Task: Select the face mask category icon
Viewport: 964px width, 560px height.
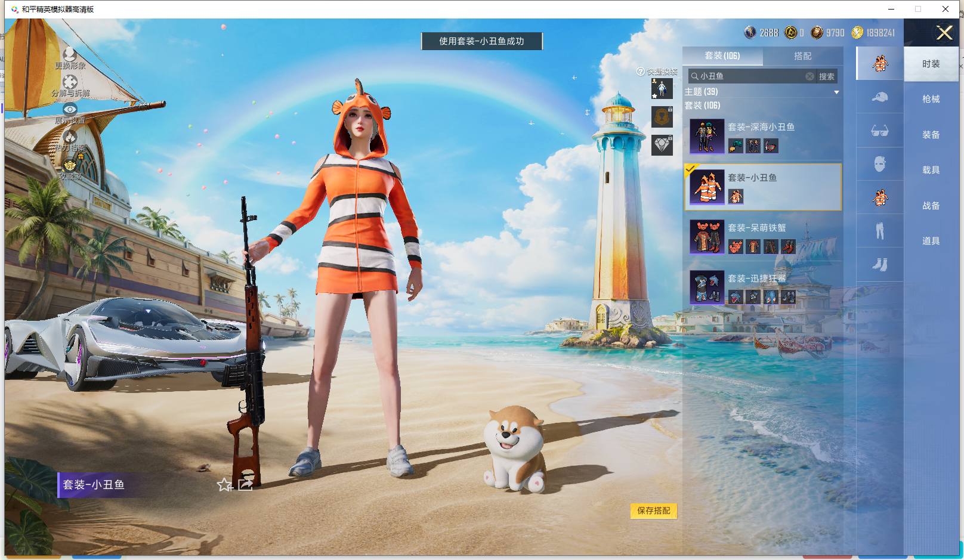Action: coord(880,164)
